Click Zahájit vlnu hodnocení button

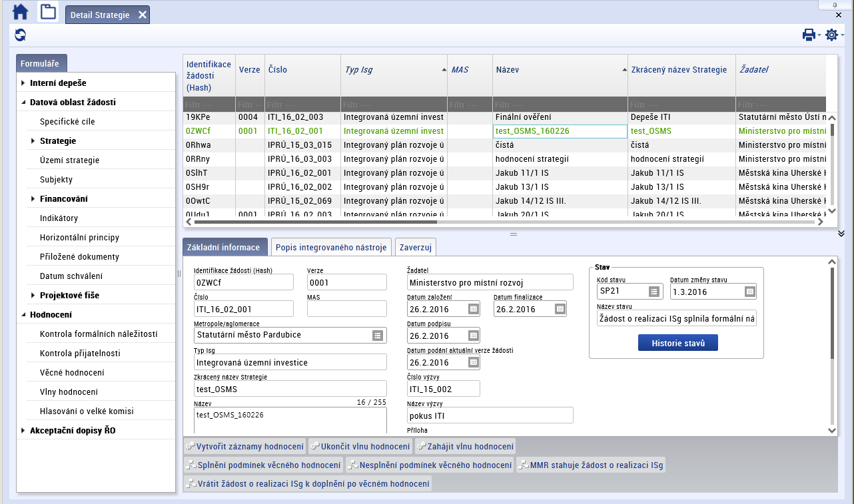pos(465,446)
